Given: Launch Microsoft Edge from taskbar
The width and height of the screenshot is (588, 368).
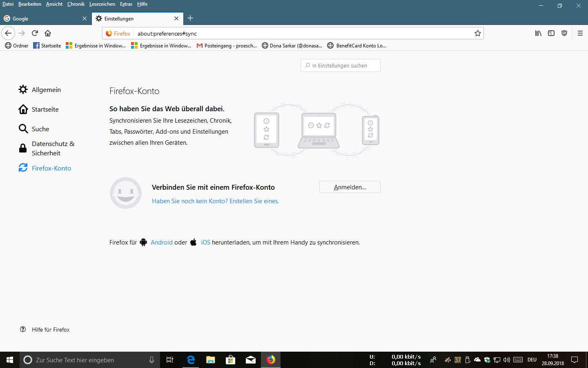Looking at the screenshot, I should [190, 360].
